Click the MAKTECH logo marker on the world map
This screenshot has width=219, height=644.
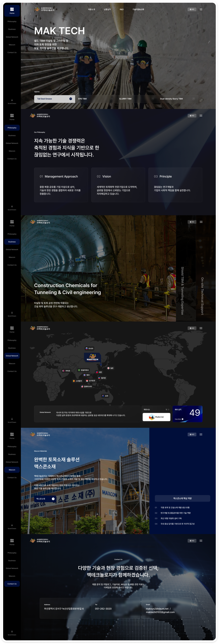[92, 357]
